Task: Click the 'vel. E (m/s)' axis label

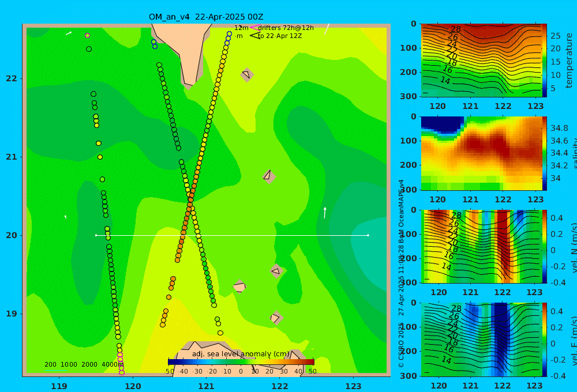Action: tap(574, 341)
